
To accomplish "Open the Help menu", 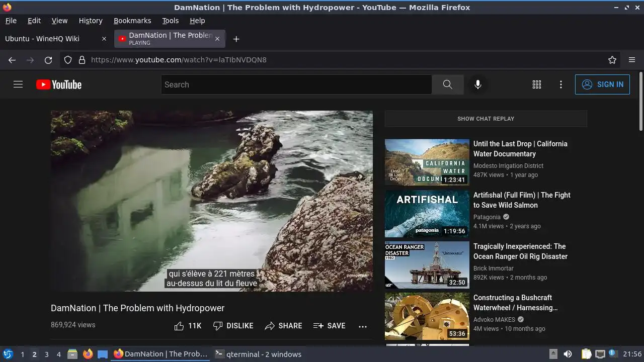I will click(x=197, y=21).
